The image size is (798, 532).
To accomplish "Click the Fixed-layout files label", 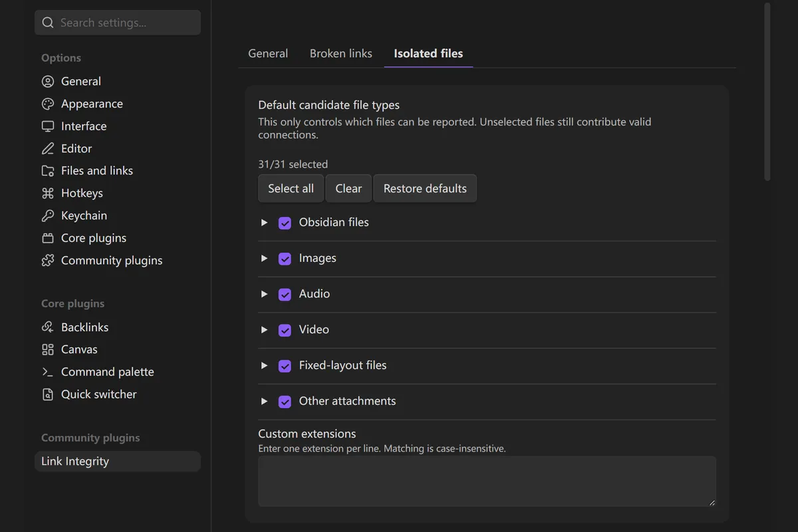I will (342, 365).
